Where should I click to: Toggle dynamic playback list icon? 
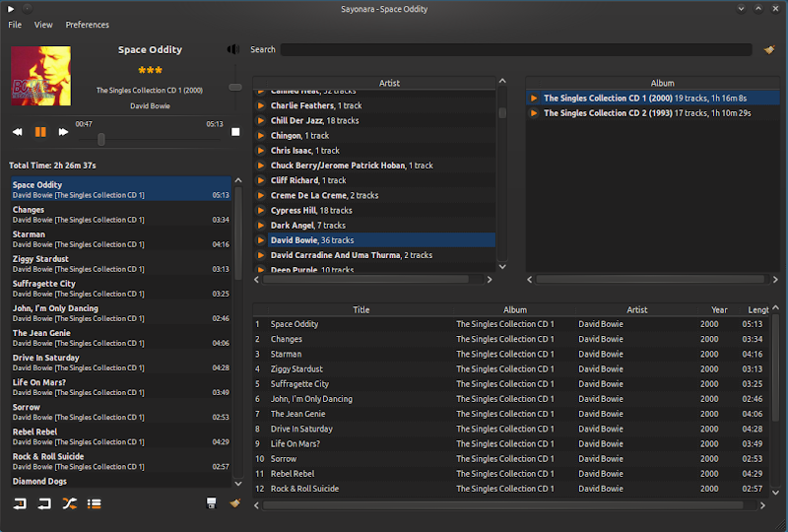[95, 503]
